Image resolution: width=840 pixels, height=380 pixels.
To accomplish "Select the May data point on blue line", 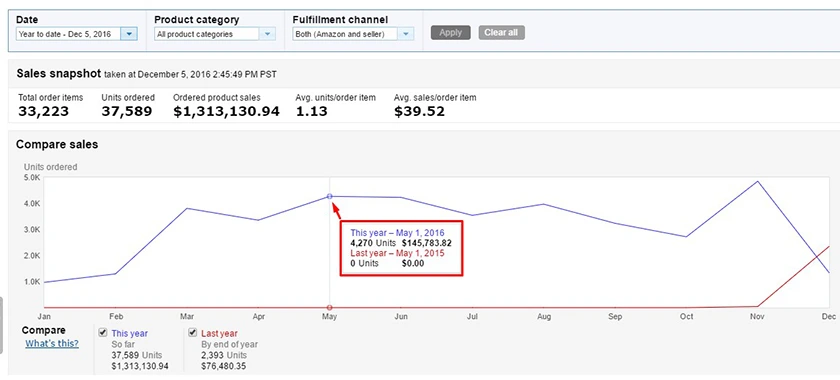I will point(329,197).
